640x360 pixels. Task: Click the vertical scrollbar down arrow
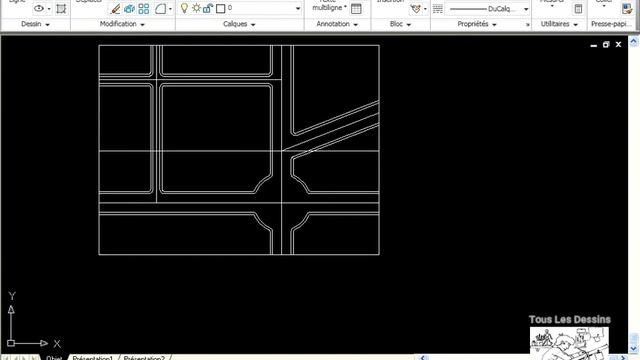(x=633, y=349)
